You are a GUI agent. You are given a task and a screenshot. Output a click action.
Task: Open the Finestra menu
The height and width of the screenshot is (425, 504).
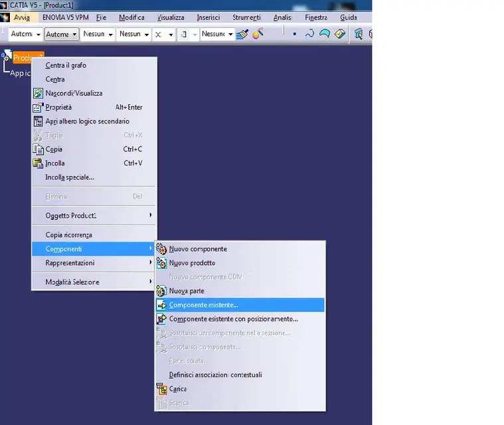(316, 17)
